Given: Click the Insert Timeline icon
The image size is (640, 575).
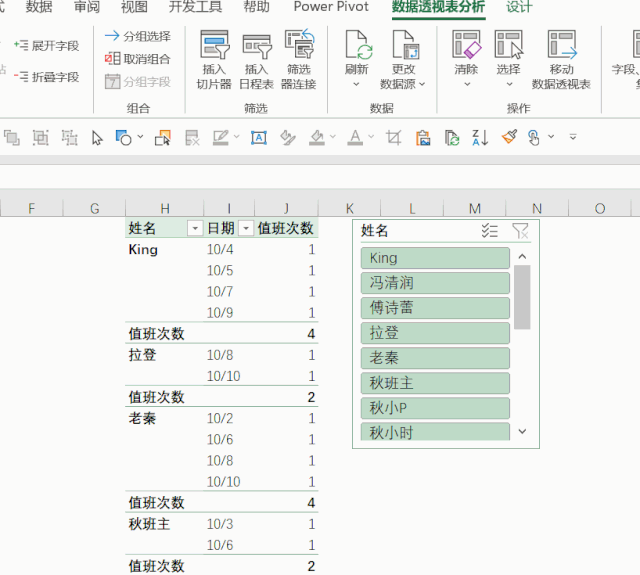Looking at the screenshot, I should pos(257,46).
